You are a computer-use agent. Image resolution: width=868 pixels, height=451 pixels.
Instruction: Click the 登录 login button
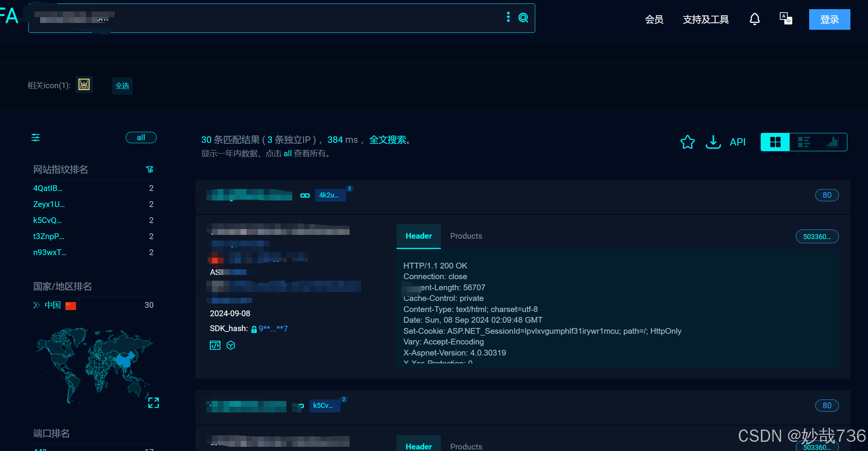(829, 19)
